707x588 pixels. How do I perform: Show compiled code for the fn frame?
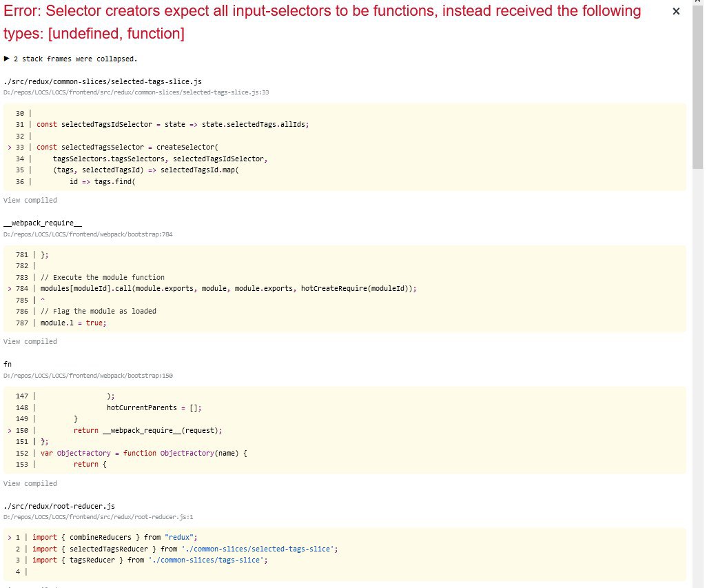point(30,483)
